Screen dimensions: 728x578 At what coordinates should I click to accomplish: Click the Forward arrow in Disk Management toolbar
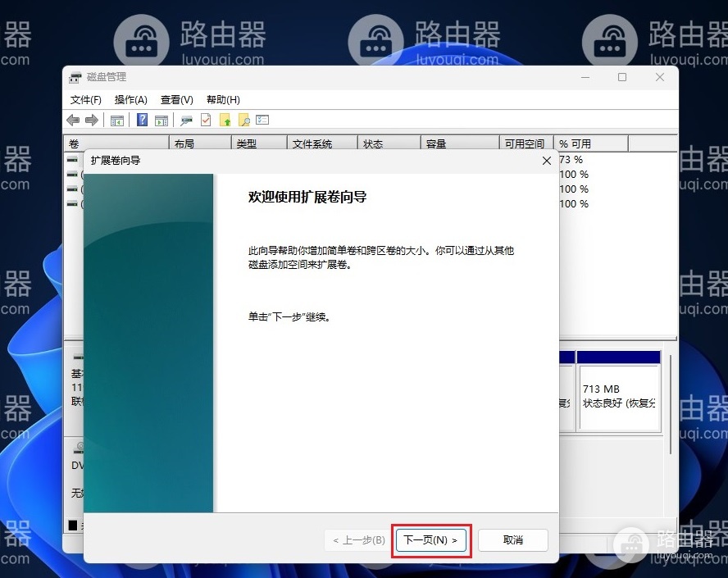tap(92, 121)
